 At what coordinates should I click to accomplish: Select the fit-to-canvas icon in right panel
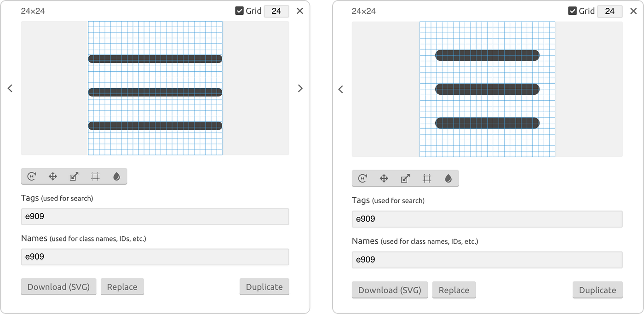pos(427,178)
